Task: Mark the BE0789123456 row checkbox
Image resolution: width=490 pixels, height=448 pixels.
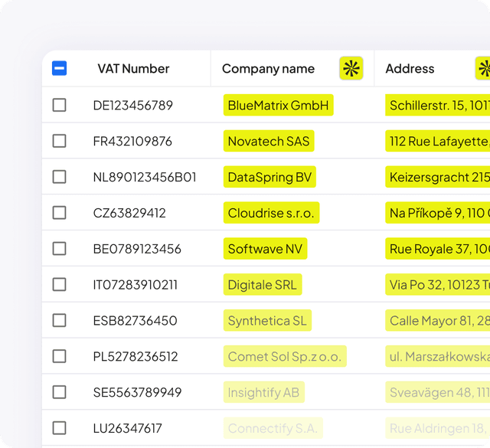Action: 59,249
